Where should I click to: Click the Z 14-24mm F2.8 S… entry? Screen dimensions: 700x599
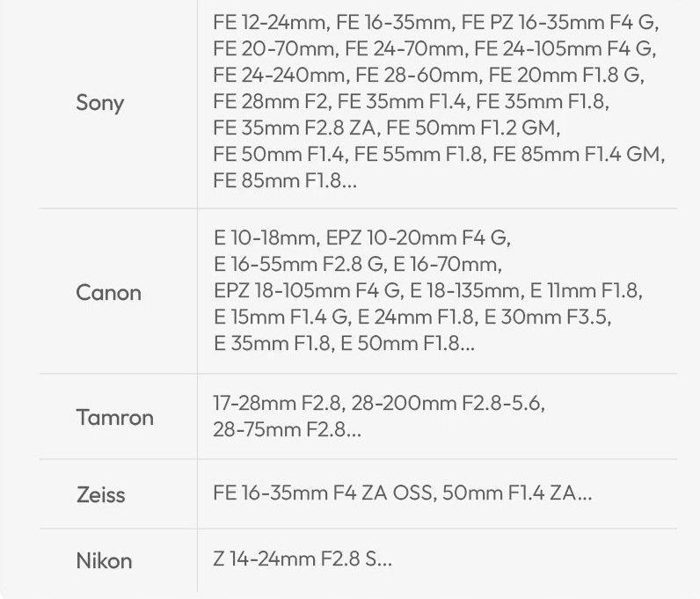click(303, 559)
